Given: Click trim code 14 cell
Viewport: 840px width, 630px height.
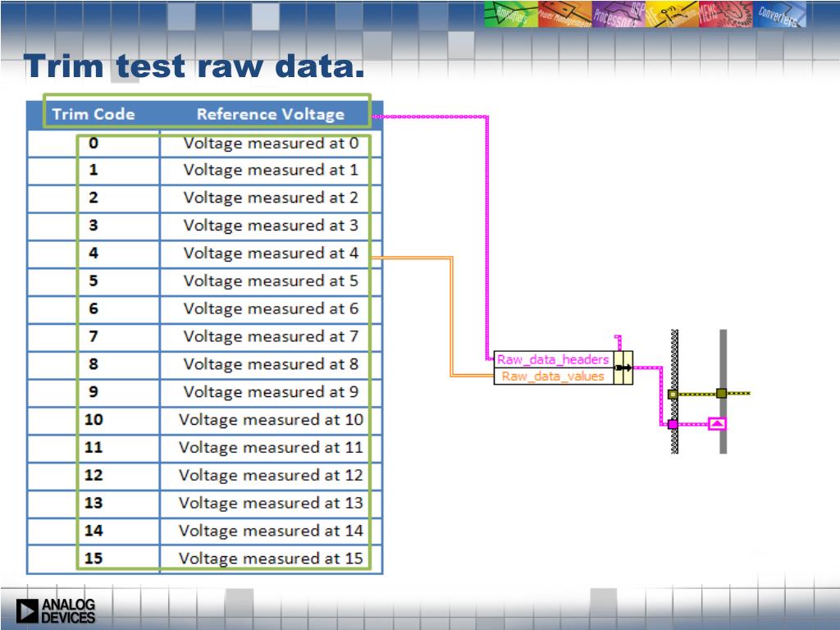Looking at the screenshot, I should click(x=94, y=532).
